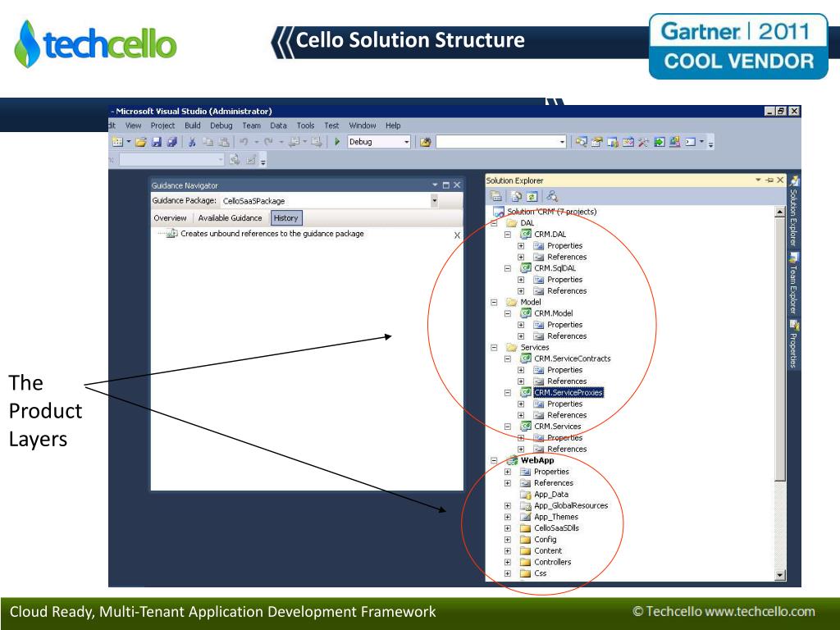Open the Project menu
The width and height of the screenshot is (840, 630).
point(162,126)
